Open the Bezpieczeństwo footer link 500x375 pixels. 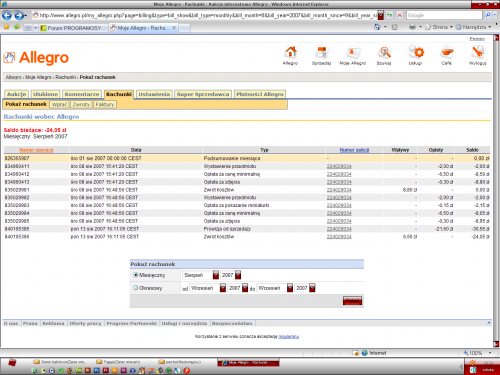point(232,323)
